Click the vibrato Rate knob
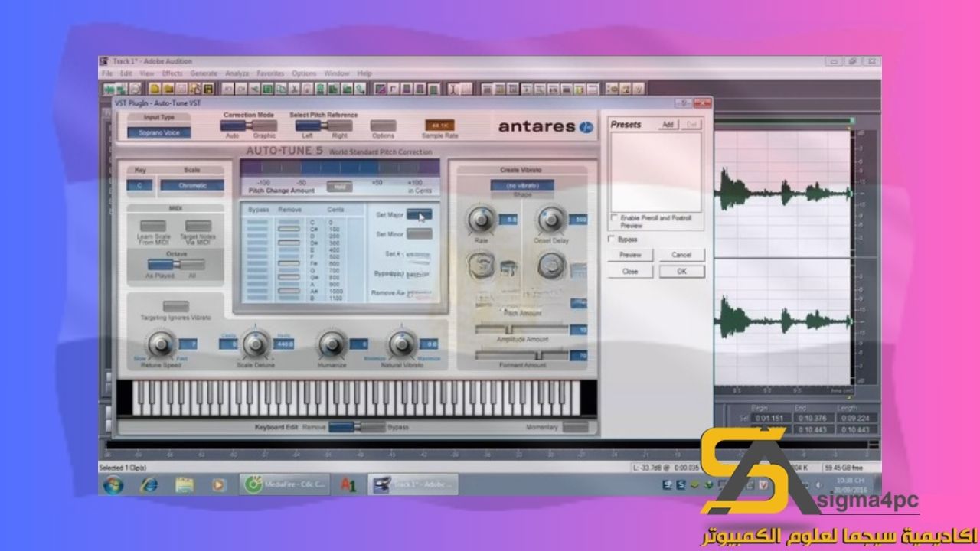This screenshot has width=980, height=551. [x=482, y=220]
